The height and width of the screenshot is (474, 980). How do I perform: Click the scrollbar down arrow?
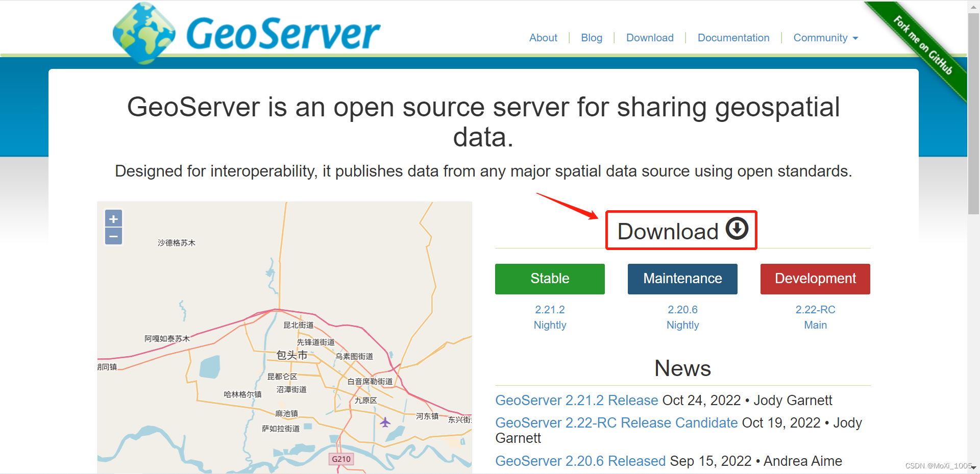(973, 468)
